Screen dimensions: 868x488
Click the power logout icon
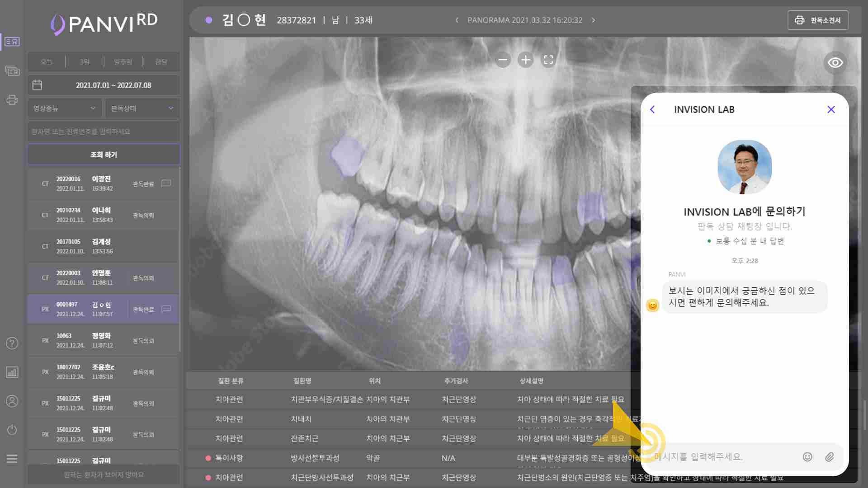(x=12, y=430)
